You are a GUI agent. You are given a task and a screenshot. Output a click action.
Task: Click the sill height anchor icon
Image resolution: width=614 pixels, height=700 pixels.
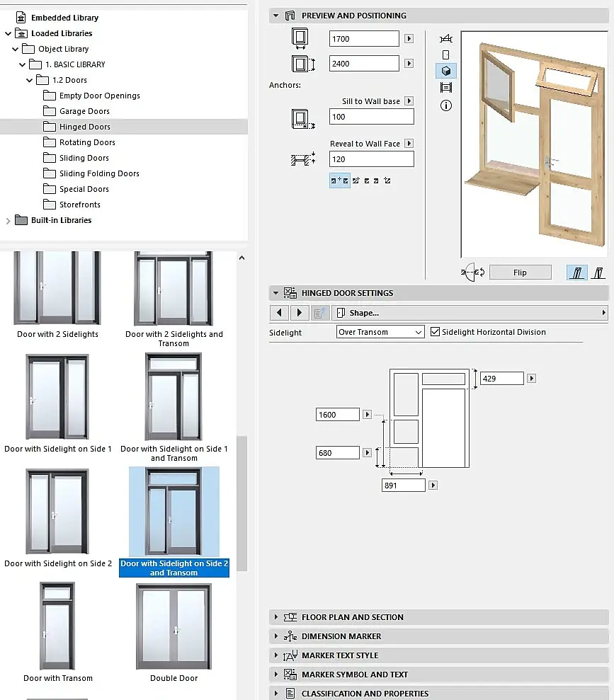click(303, 119)
